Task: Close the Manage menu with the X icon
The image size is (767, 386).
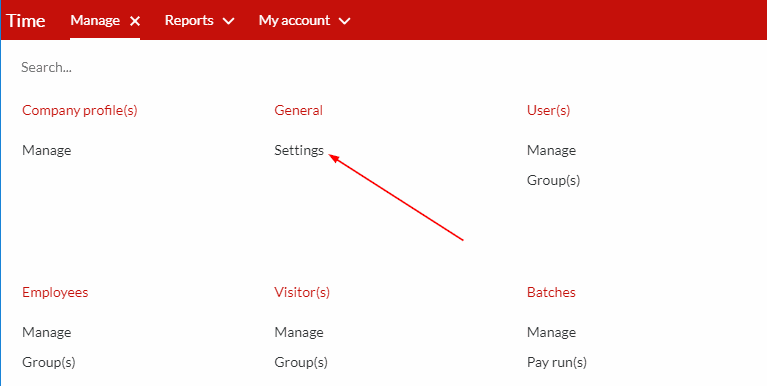Action: coord(135,21)
